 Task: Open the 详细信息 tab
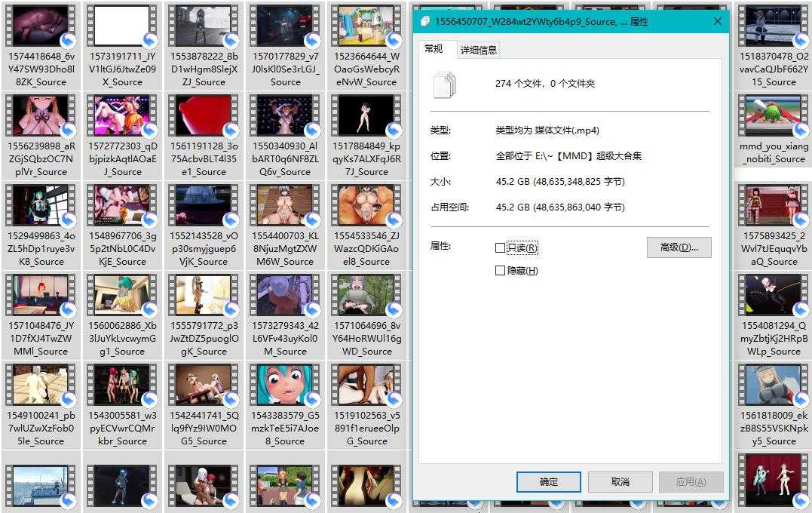point(479,50)
